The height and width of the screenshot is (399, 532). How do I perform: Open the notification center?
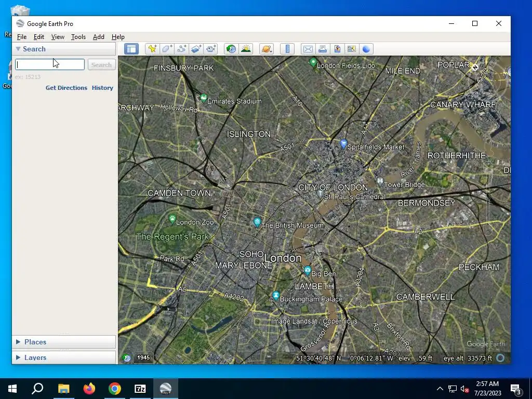pyautogui.click(x=515, y=389)
